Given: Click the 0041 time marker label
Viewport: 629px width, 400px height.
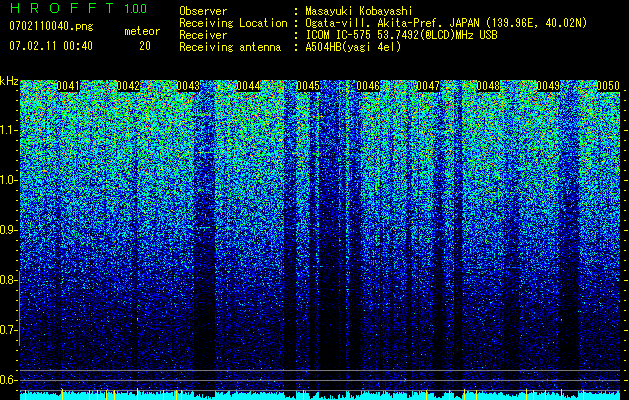Looking at the screenshot, I should 68,86.
